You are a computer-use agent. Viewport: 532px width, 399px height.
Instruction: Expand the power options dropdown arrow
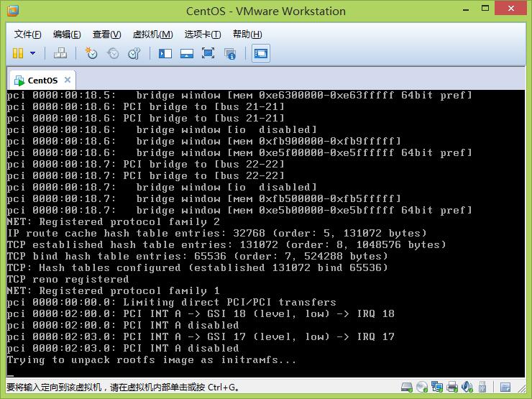32,53
